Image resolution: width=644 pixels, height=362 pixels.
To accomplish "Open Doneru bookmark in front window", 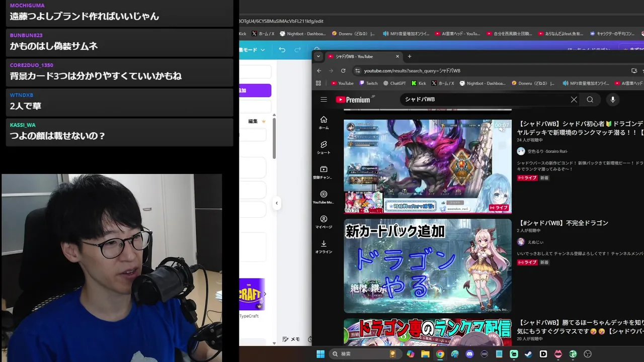I will tap(533, 83).
